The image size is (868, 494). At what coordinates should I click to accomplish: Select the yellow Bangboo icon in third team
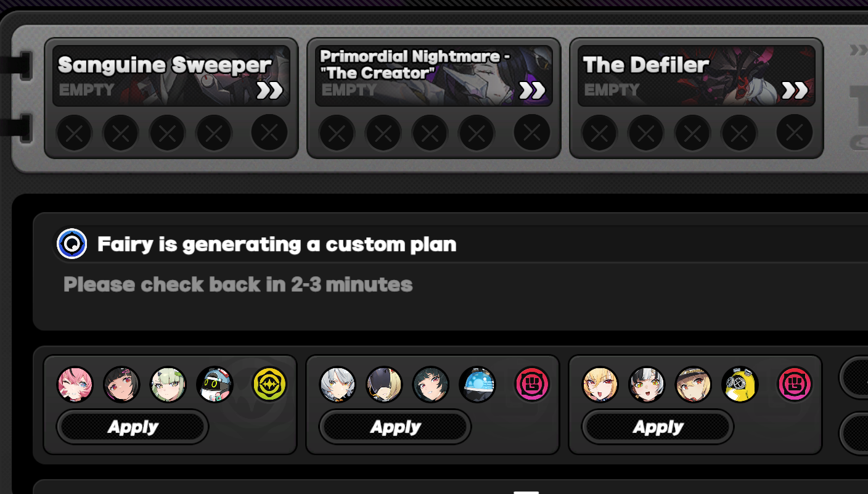[x=740, y=384]
